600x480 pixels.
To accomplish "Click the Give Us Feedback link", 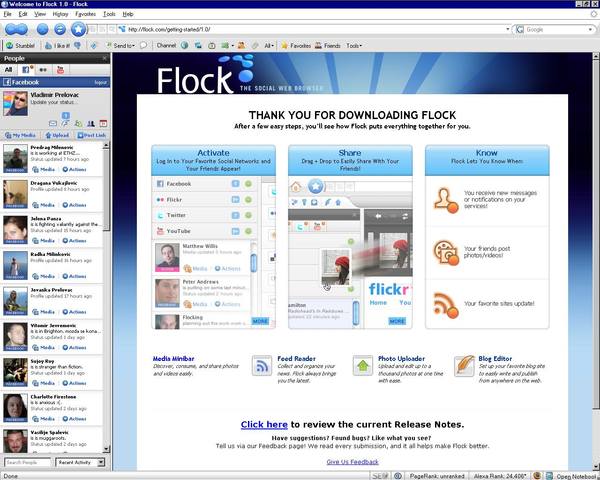I will pyautogui.click(x=352, y=462).
